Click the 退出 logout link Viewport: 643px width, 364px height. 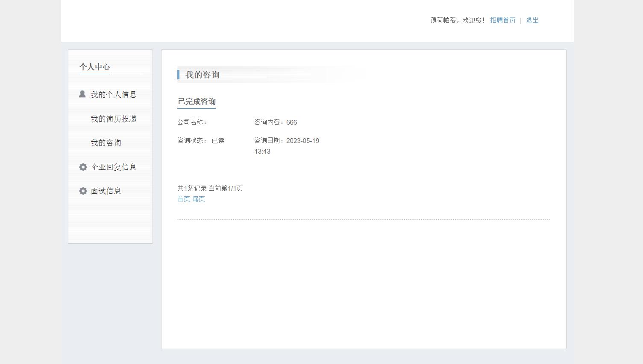tap(532, 20)
